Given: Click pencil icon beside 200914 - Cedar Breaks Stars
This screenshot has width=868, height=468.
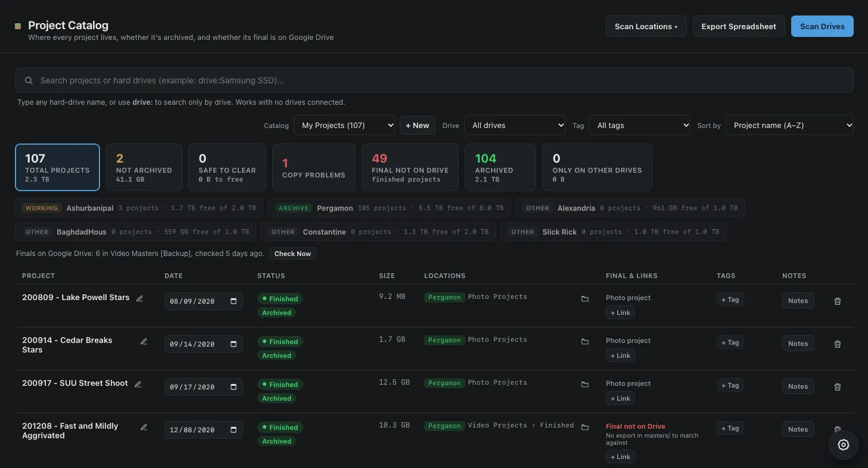Looking at the screenshot, I should (144, 342).
